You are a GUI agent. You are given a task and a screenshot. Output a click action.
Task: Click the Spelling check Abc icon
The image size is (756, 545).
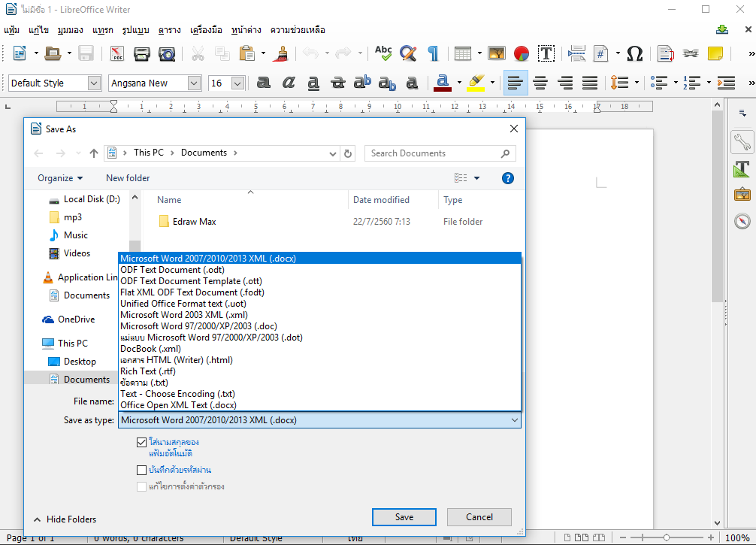click(x=384, y=53)
